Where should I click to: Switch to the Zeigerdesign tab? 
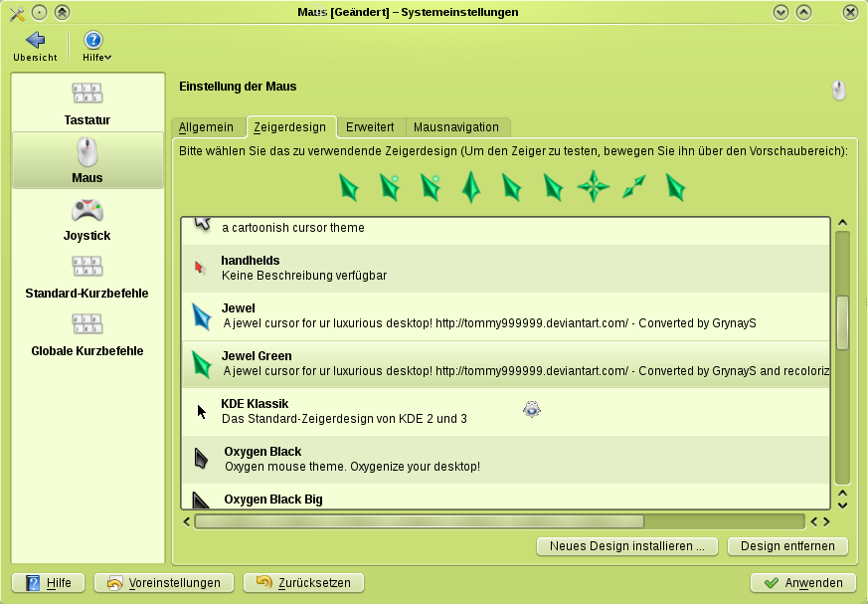[x=290, y=127]
